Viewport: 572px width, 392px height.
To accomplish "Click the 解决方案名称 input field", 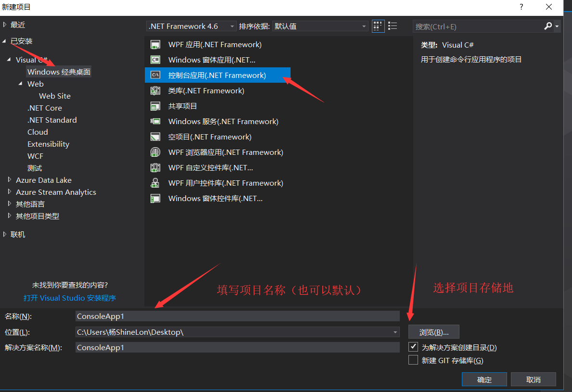I will pos(238,348).
